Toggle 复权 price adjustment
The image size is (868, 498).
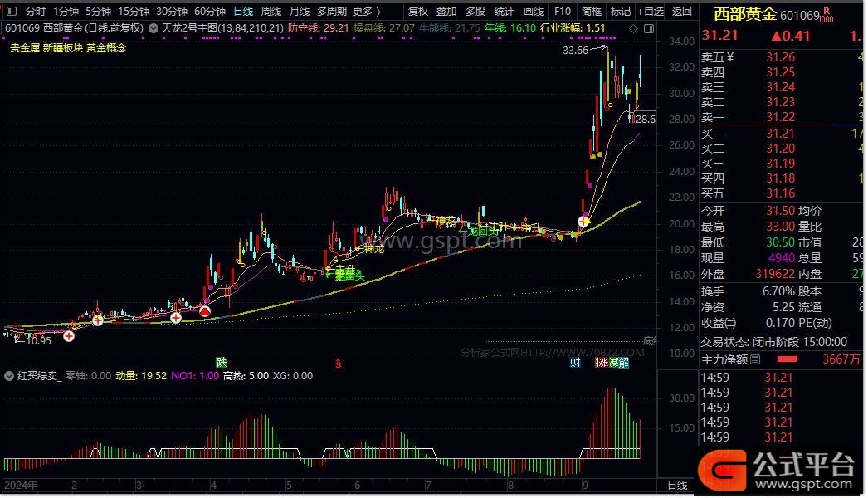pos(419,12)
